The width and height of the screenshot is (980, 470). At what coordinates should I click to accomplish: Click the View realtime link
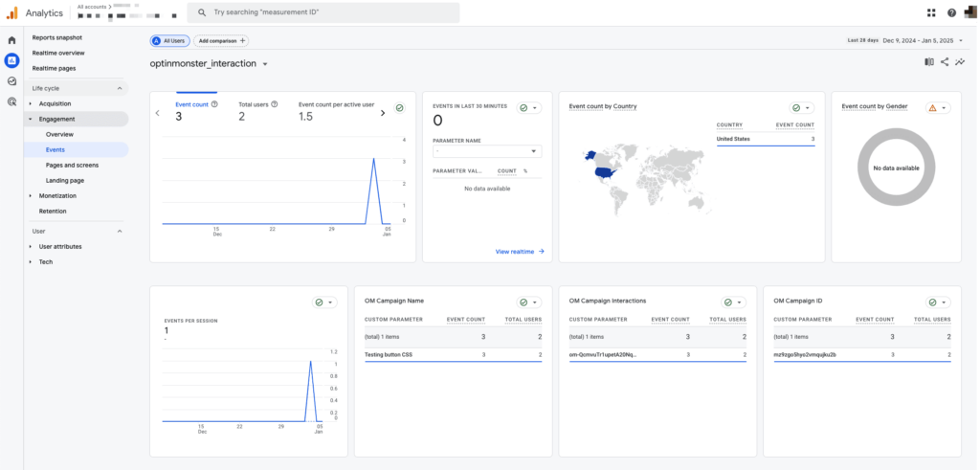pyautogui.click(x=520, y=251)
